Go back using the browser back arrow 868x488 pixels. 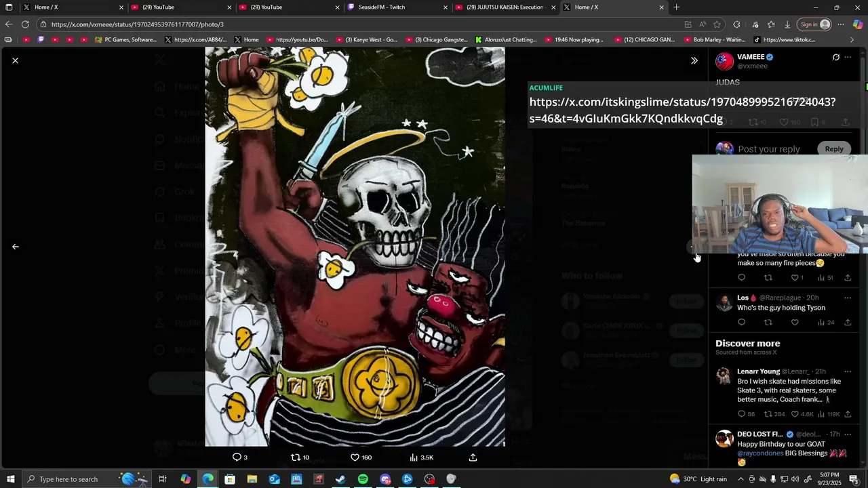tap(9, 24)
